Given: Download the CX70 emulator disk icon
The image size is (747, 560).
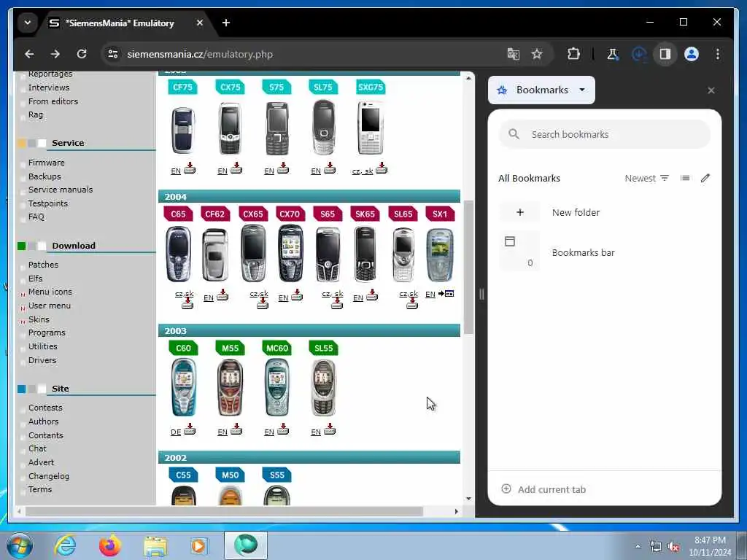Looking at the screenshot, I should pos(297,295).
